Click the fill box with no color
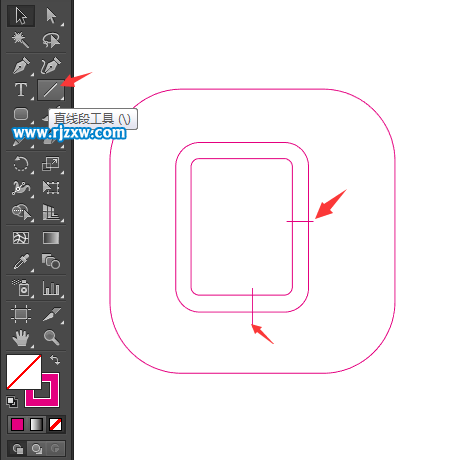Image resolution: width=455 pixels, height=460 pixels. point(24,372)
